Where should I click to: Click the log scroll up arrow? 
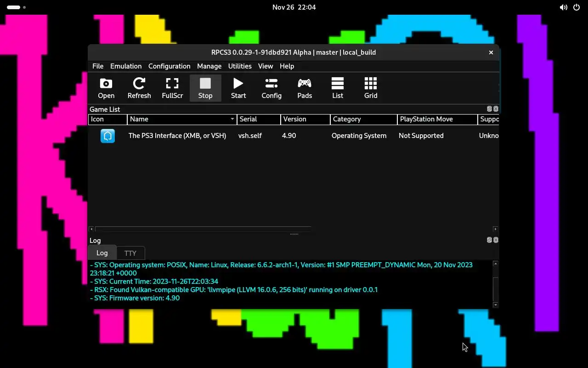pos(495,264)
